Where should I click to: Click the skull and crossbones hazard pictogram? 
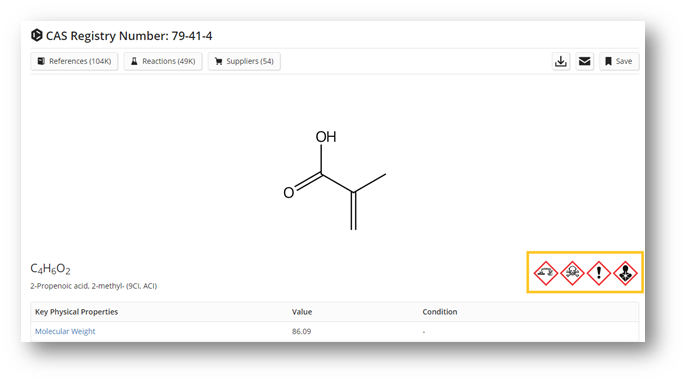pyautogui.click(x=572, y=273)
